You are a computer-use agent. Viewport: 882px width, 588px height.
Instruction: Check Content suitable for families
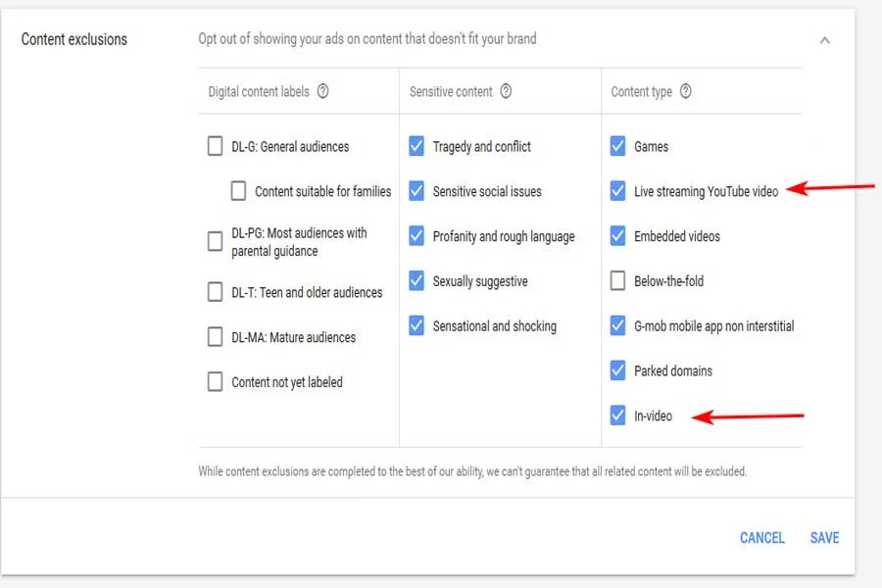[238, 191]
